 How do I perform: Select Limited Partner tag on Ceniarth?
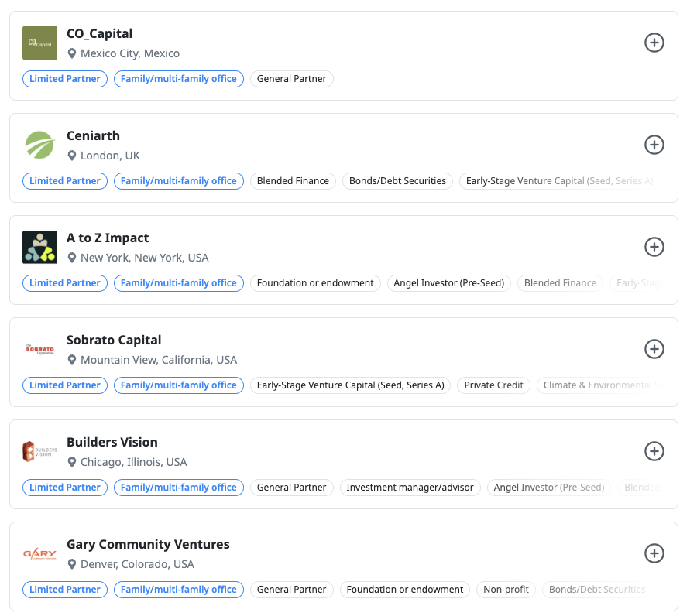click(65, 181)
